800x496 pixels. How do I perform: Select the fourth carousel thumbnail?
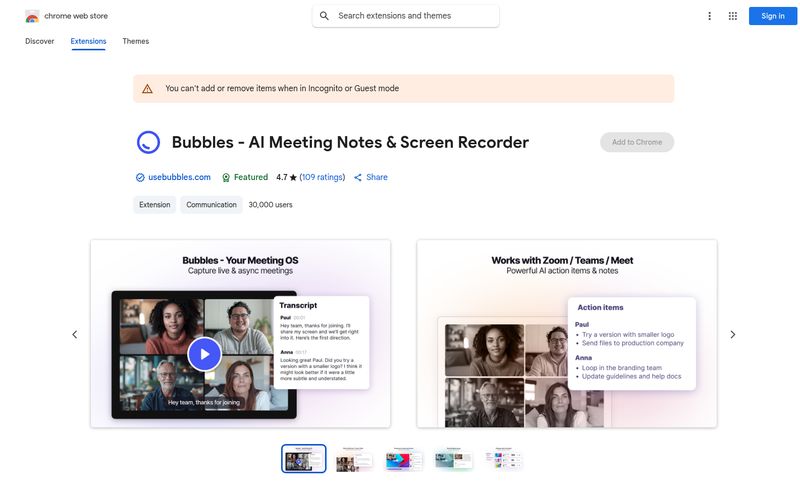(x=454, y=459)
